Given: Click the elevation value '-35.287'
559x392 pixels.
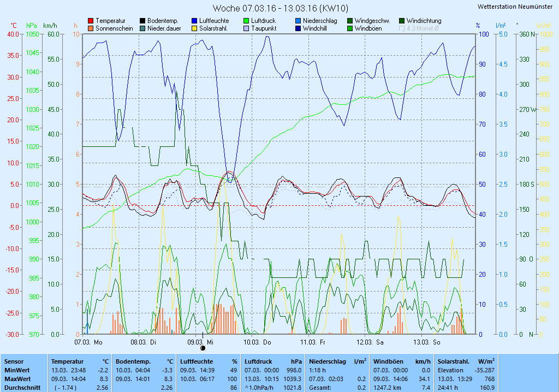Looking at the screenshot, I should pyautogui.click(x=485, y=370).
